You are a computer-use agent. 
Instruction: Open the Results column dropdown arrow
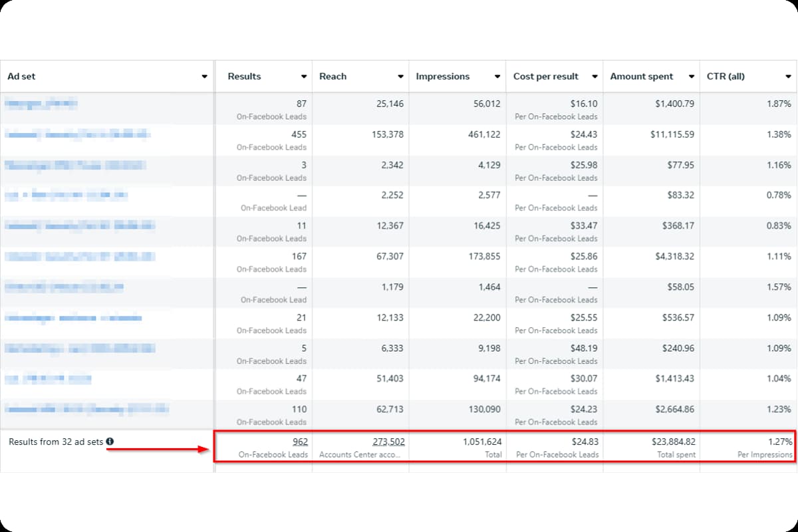pyautogui.click(x=304, y=76)
